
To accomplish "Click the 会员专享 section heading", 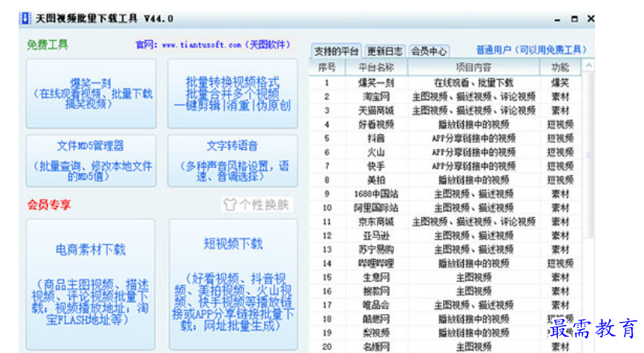I will click(49, 204).
